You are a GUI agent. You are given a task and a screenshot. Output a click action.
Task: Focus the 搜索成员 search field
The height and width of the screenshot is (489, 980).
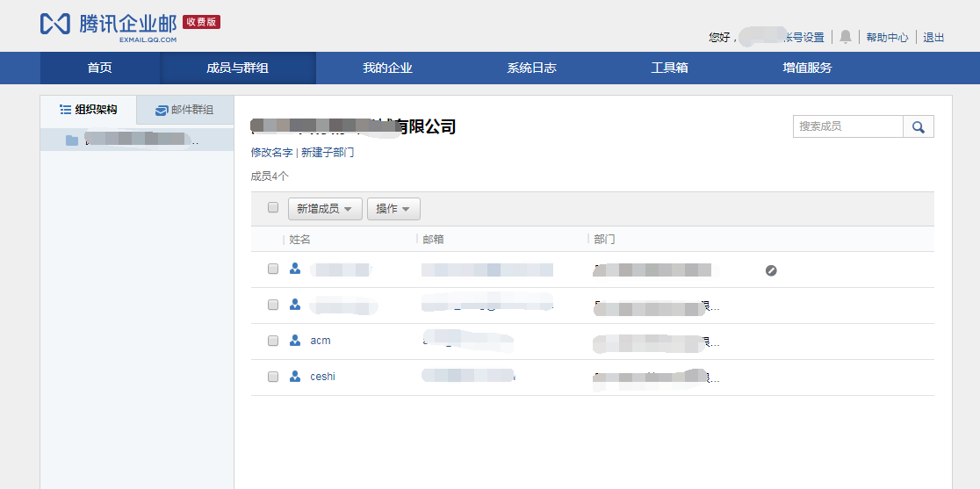tap(847, 127)
